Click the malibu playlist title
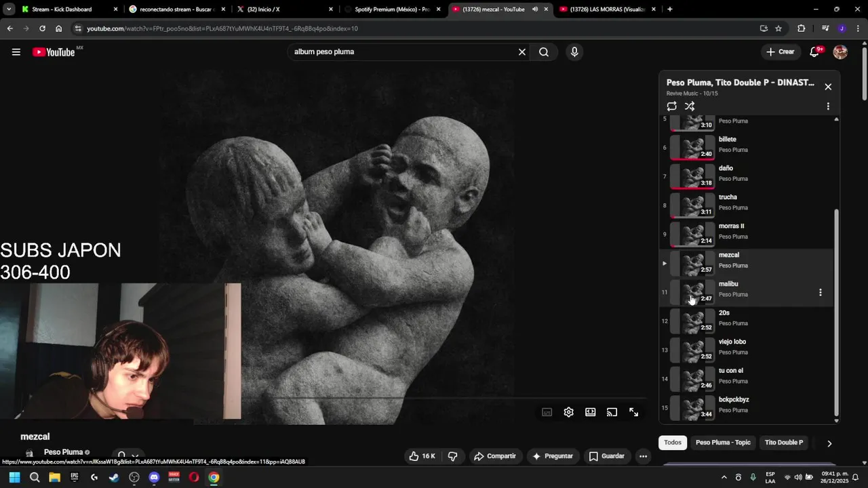 tap(728, 284)
